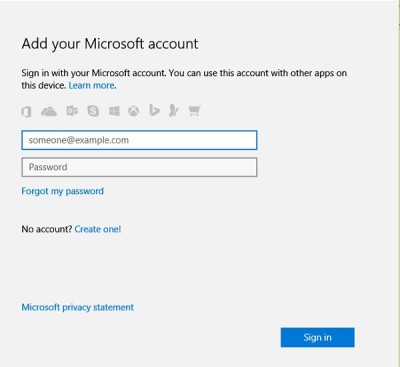Click the Office logo icon
This screenshot has height=367, width=400.
coord(27,111)
